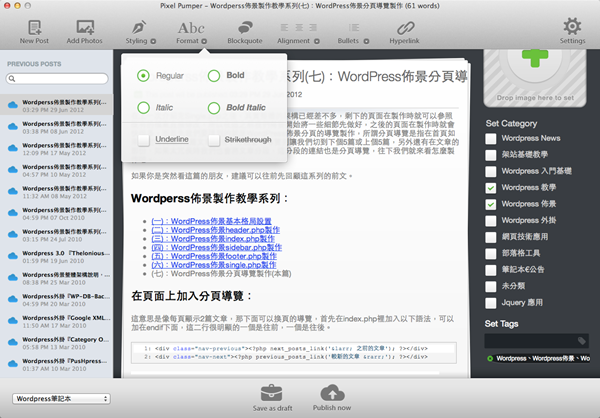Click cloud icon of post dated 08 Jun 2012
The height and width of the screenshot is (418, 600).
pyautogui.click(x=13, y=127)
